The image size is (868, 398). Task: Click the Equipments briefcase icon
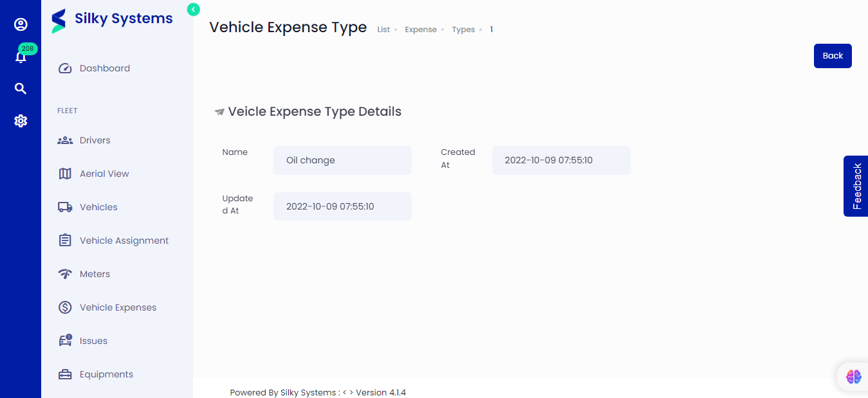pyautogui.click(x=65, y=374)
